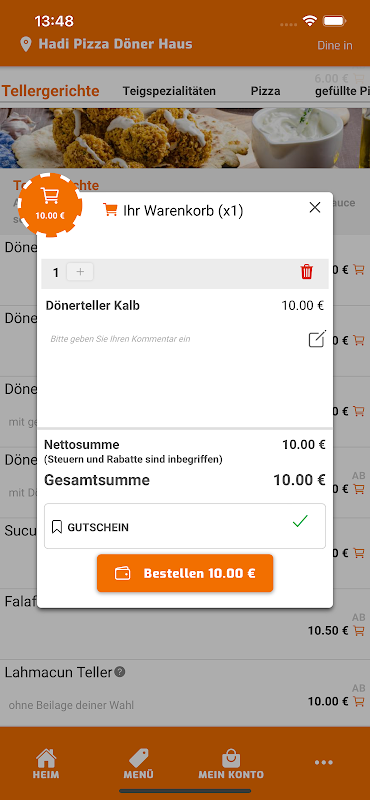Open Mein Konto in bottom bar
The height and width of the screenshot is (800, 370).
click(231, 764)
